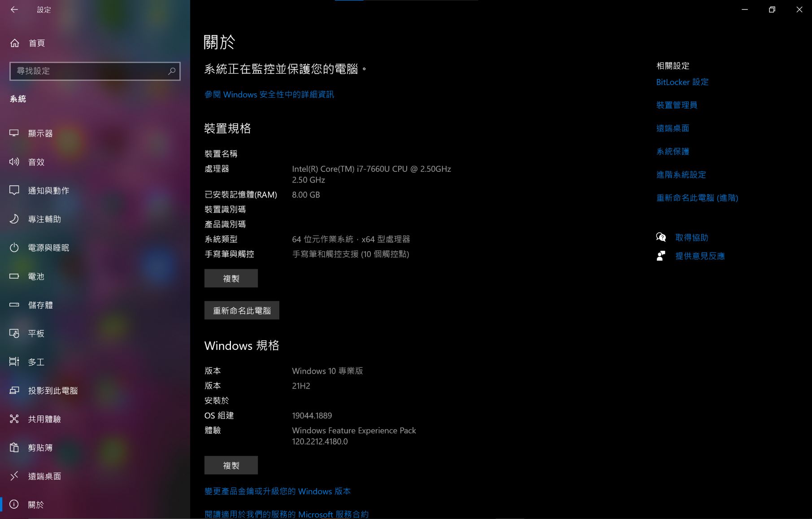Open 進階系統設定 link

pyautogui.click(x=681, y=174)
